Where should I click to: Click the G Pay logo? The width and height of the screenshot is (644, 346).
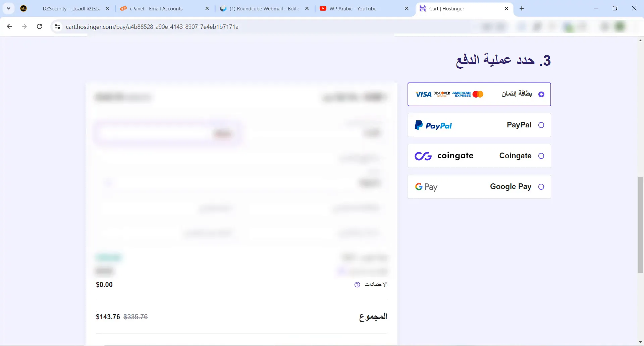pos(426,187)
